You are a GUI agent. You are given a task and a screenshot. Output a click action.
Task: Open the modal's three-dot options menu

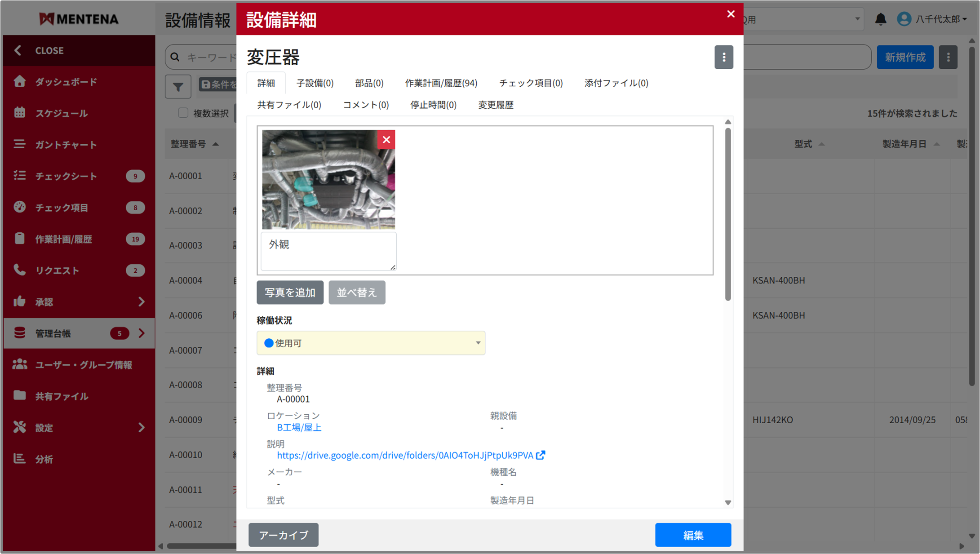click(723, 57)
